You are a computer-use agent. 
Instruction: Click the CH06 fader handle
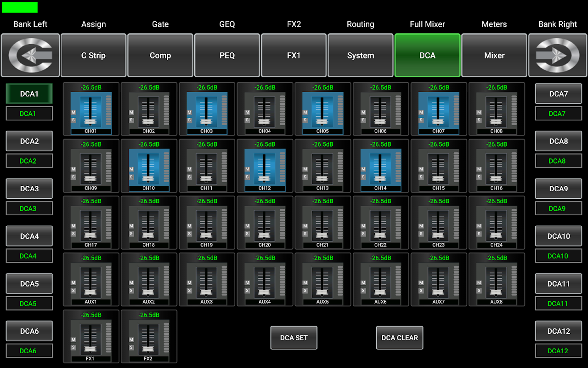click(x=380, y=122)
